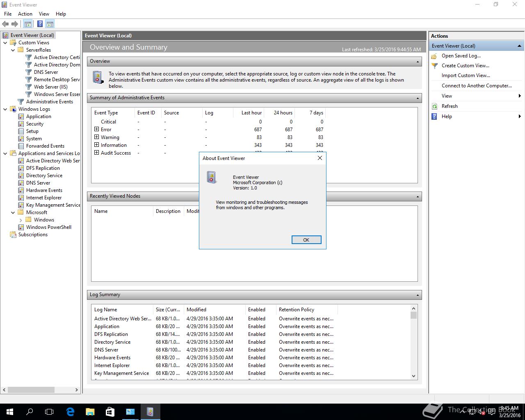The image size is (525, 420).
Task: Collapse the Recently Viewed Nodes section
Action: (x=418, y=196)
